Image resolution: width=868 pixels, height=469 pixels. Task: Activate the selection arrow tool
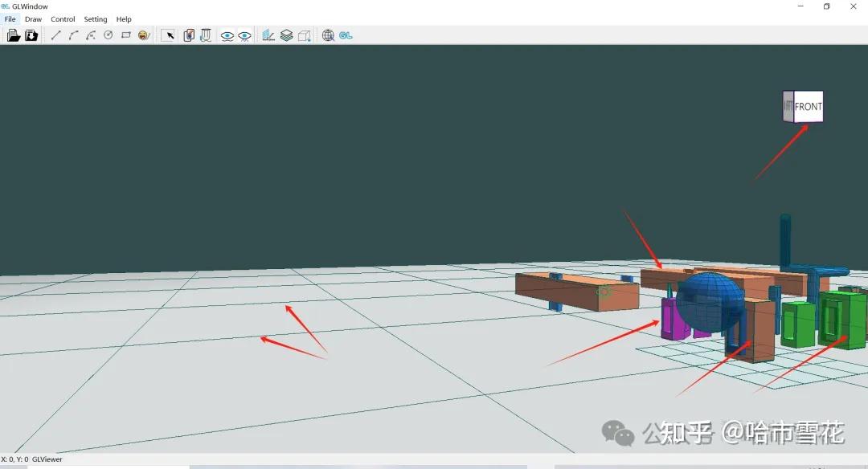[170, 35]
